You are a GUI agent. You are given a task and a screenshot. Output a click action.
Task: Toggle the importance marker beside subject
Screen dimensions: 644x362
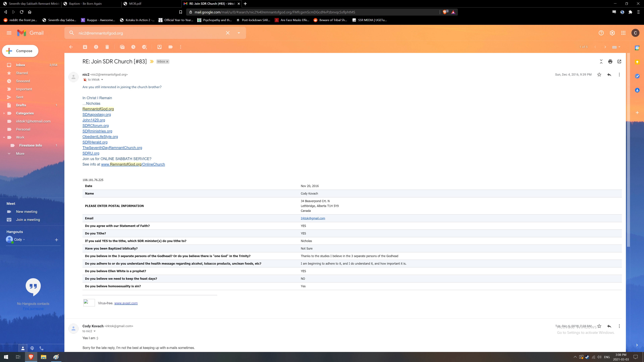tap(151, 62)
